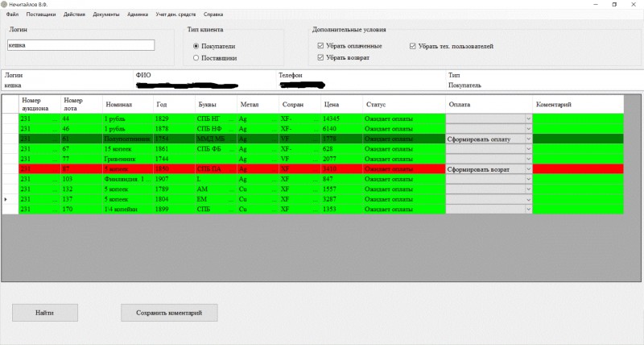Click the Номер лота column header
644x345 pixels.
pos(82,105)
